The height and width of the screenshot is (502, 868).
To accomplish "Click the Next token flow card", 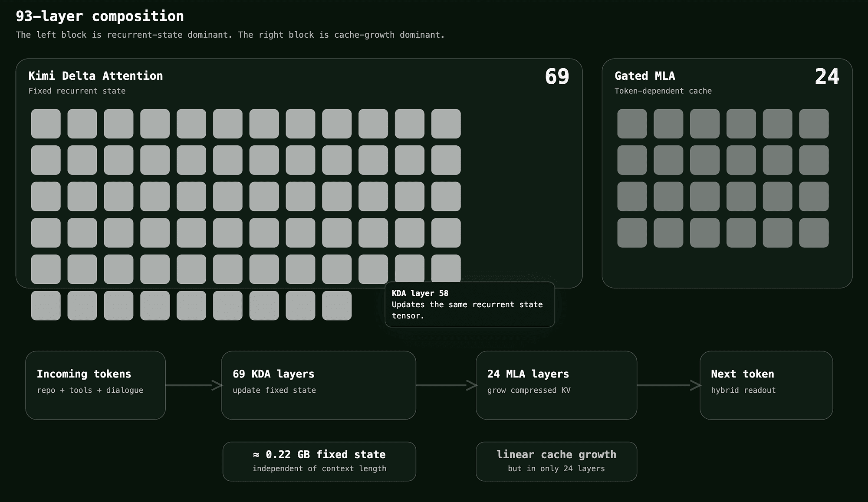I will tap(766, 385).
